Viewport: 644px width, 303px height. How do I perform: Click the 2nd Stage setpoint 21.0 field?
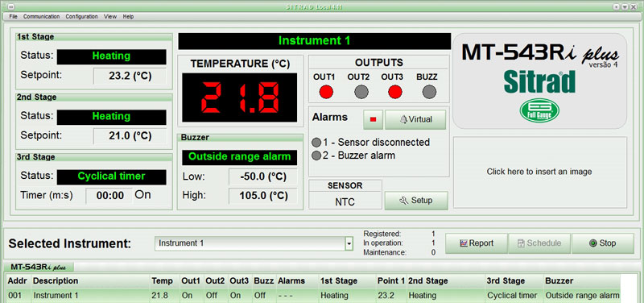(x=130, y=135)
